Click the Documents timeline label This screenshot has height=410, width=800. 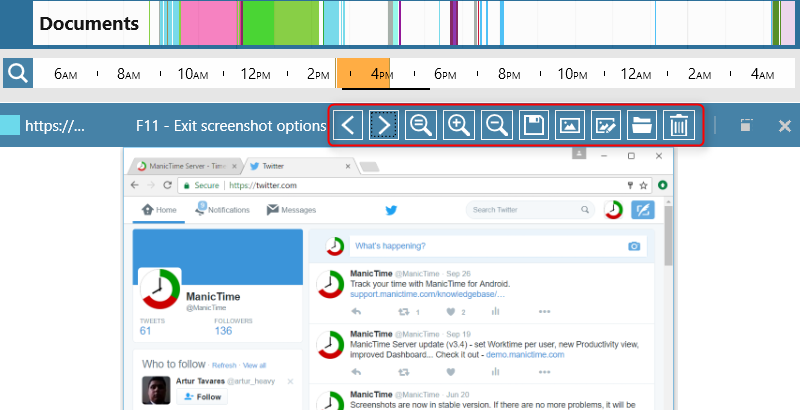click(89, 23)
